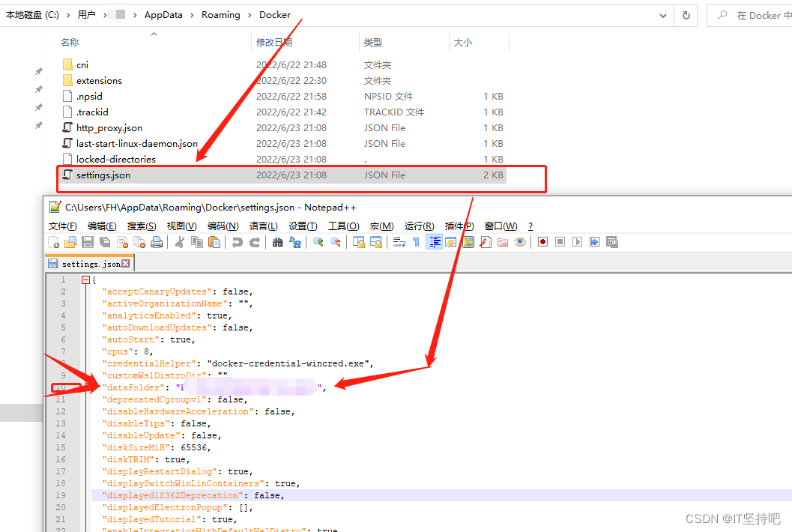Open the 搜索(S) menu

coord(142,226)
